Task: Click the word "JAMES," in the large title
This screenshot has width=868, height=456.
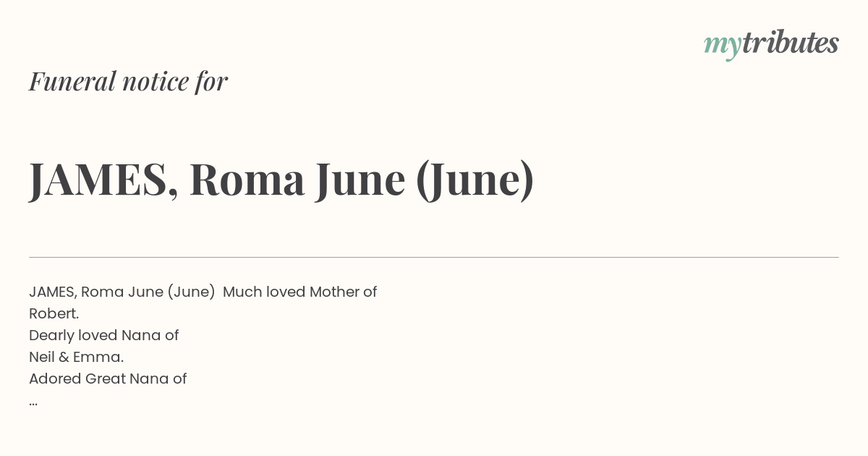Action: click(103, 180)
